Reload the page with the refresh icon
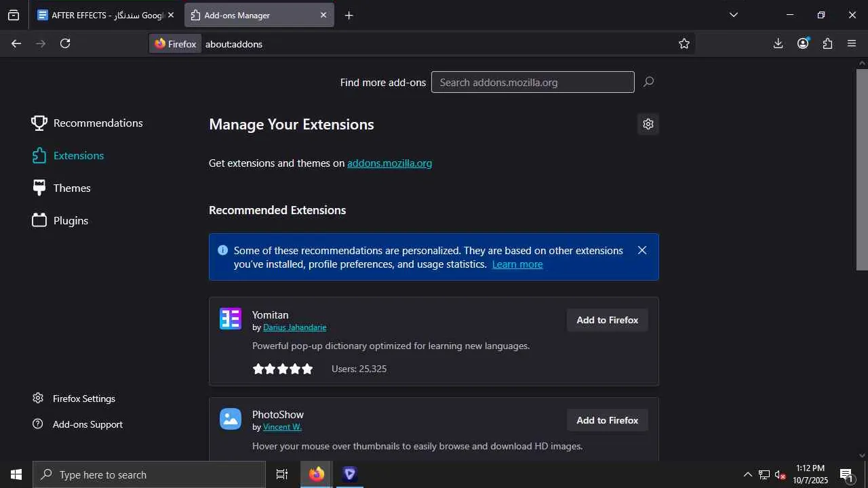The image size is (868, 488). click(x=65, y=43)
